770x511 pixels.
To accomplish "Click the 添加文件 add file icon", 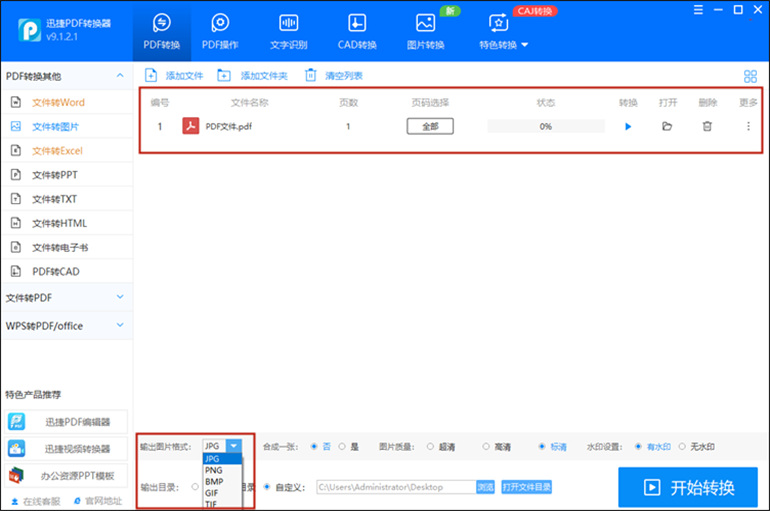I will click(151, 76).
